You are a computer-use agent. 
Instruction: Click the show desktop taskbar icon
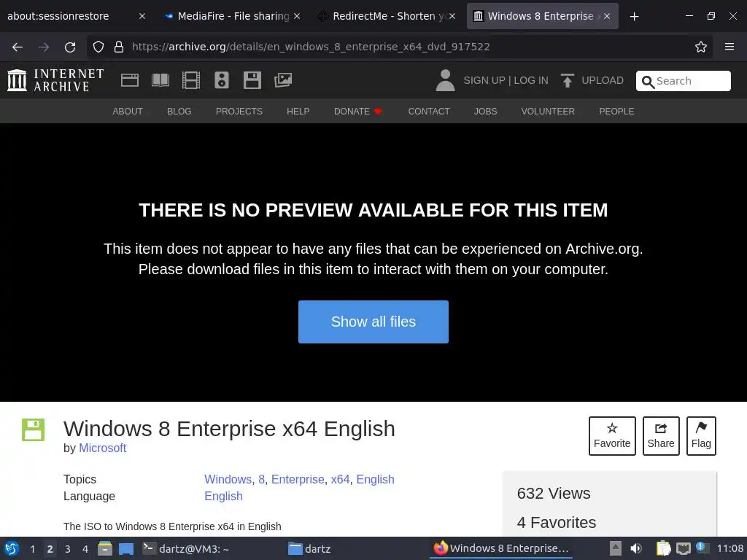[x=125, y=549]
